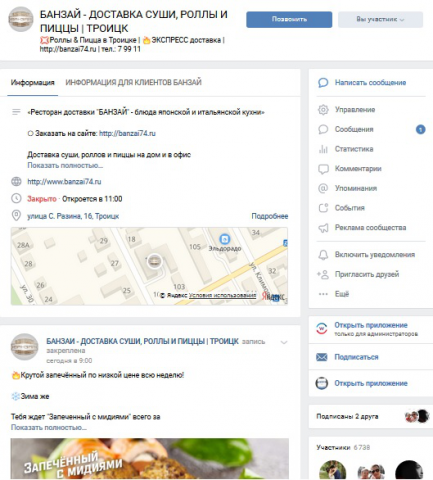
Task: Open Яндекс Условия использования link
Action: tap(222, 295)
